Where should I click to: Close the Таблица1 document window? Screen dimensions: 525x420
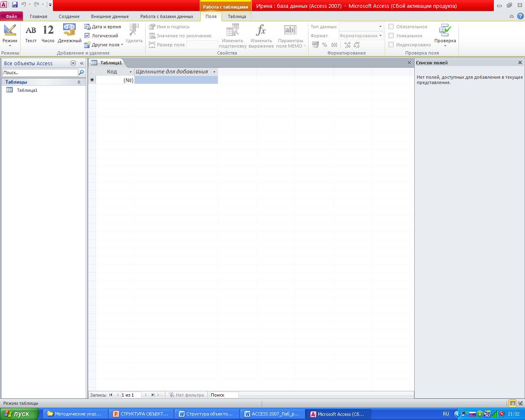[x=409, y=63]
